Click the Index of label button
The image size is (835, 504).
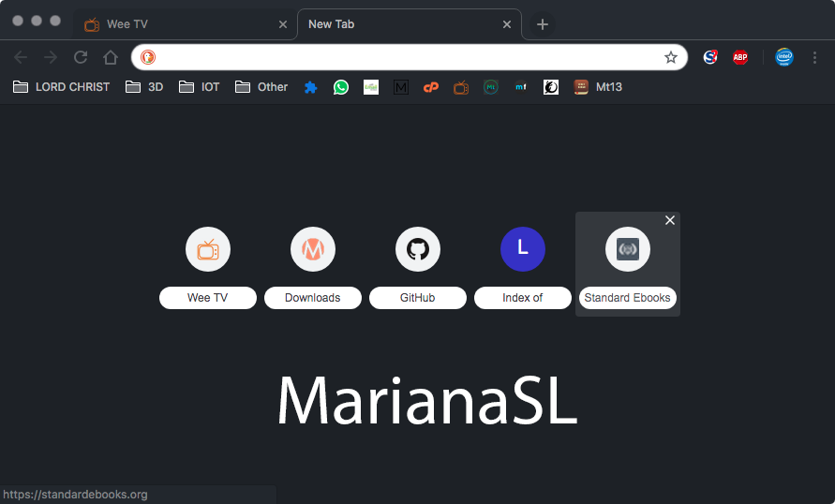522,298
